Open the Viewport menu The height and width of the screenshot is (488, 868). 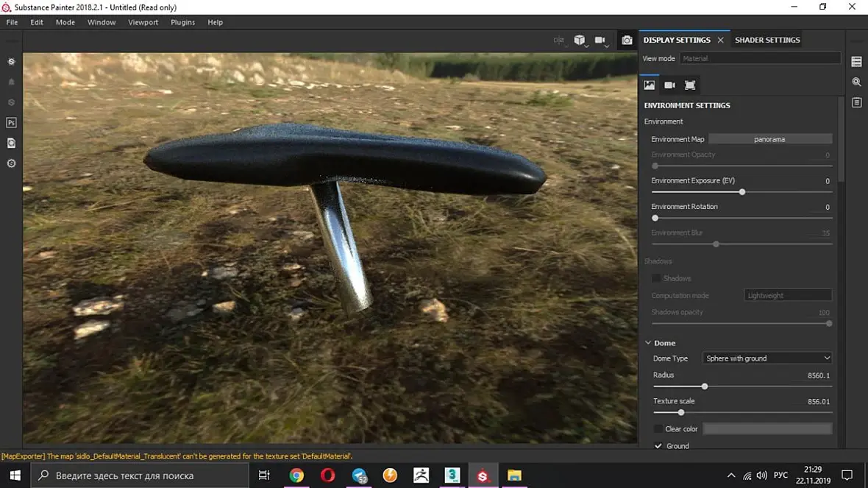click(143, 22)
